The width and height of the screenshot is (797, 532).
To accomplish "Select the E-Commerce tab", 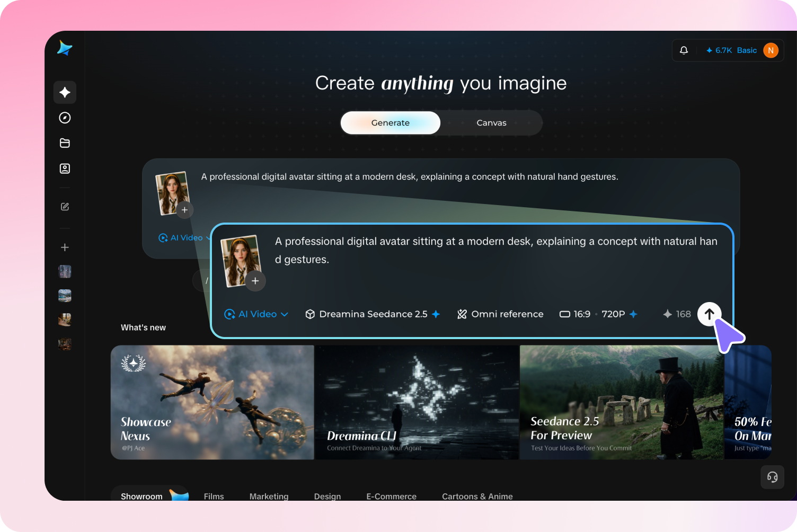I will pos(392,496).
